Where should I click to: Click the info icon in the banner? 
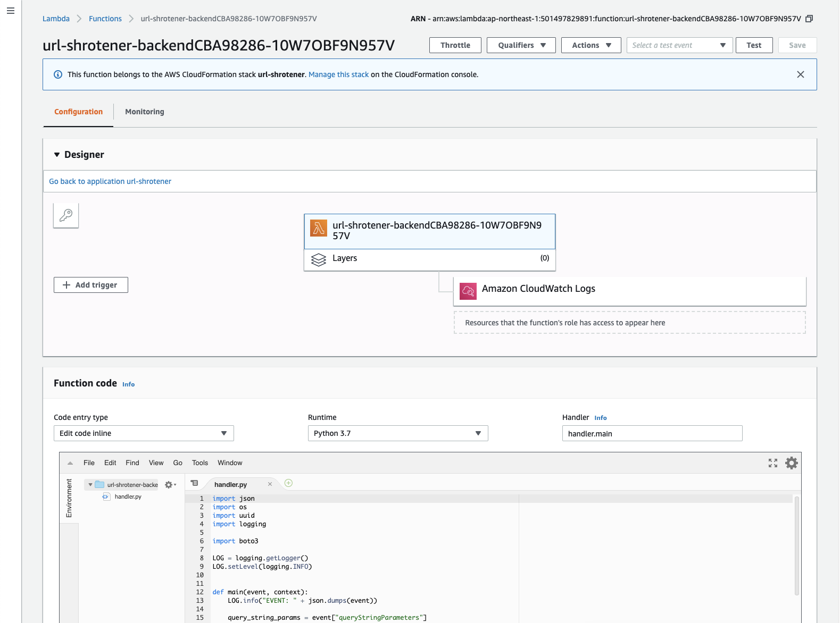click(58, 74)
